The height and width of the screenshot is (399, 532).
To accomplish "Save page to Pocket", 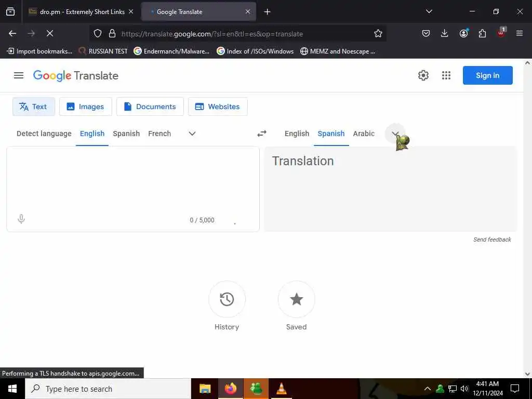I will point(426,33).
